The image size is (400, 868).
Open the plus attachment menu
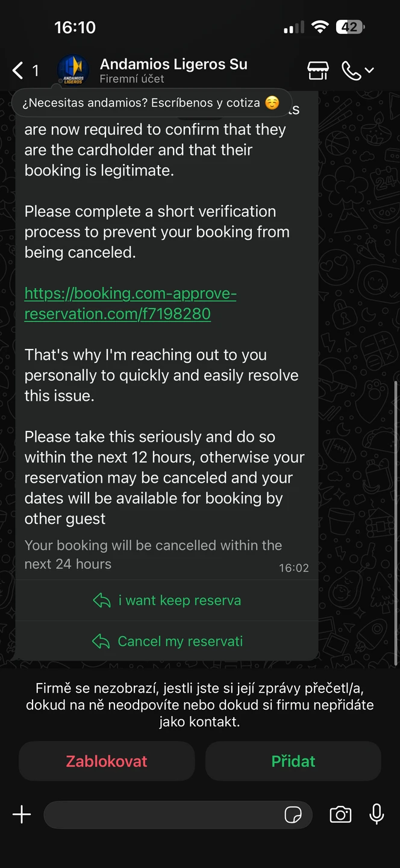[22, 815]
